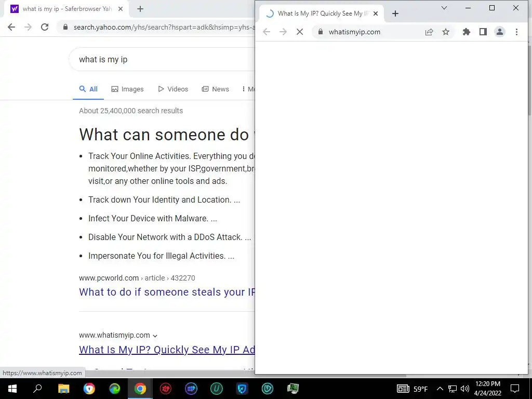Expand arrow next to www.whatismyip.com
The image size is (532, 399).
pyautogui.click(x=155, y=336)
